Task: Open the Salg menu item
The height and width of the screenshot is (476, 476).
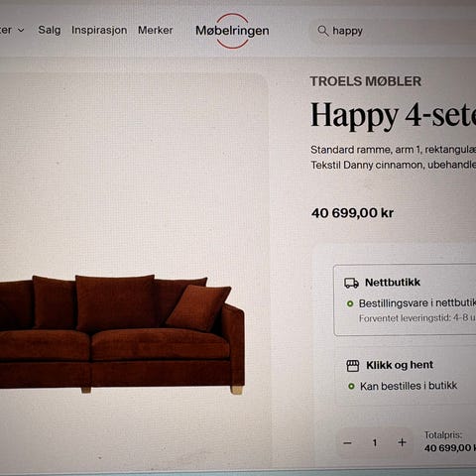Action: pos(50,30)
